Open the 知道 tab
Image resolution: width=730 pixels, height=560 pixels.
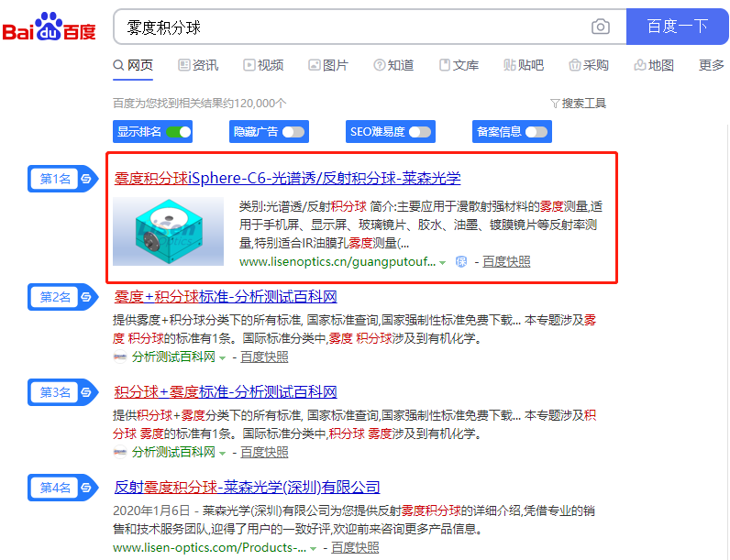click(x=393, y=65)
